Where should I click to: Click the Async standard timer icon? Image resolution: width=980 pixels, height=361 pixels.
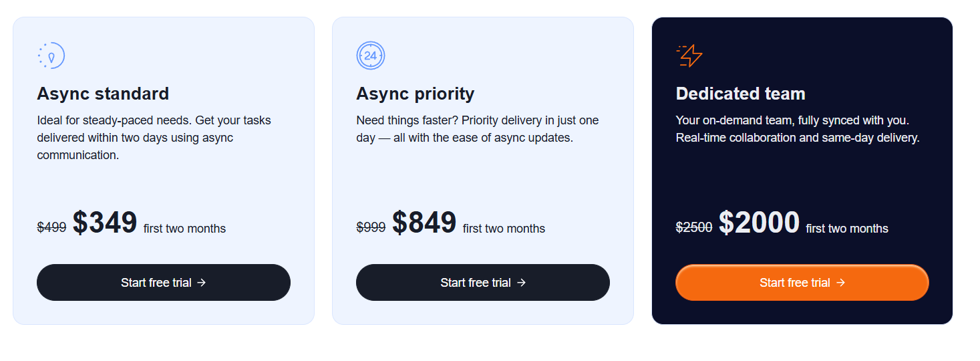click(51, 55)
